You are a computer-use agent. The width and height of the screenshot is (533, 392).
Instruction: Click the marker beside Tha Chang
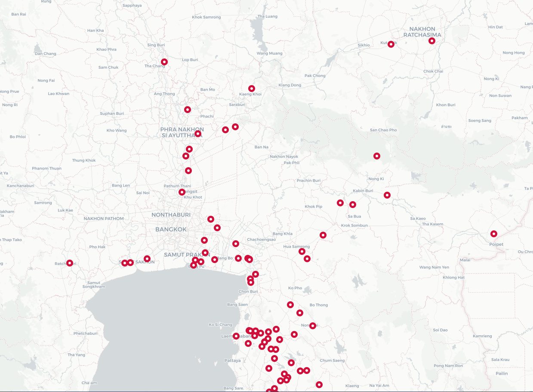click(x=164, y=62)
